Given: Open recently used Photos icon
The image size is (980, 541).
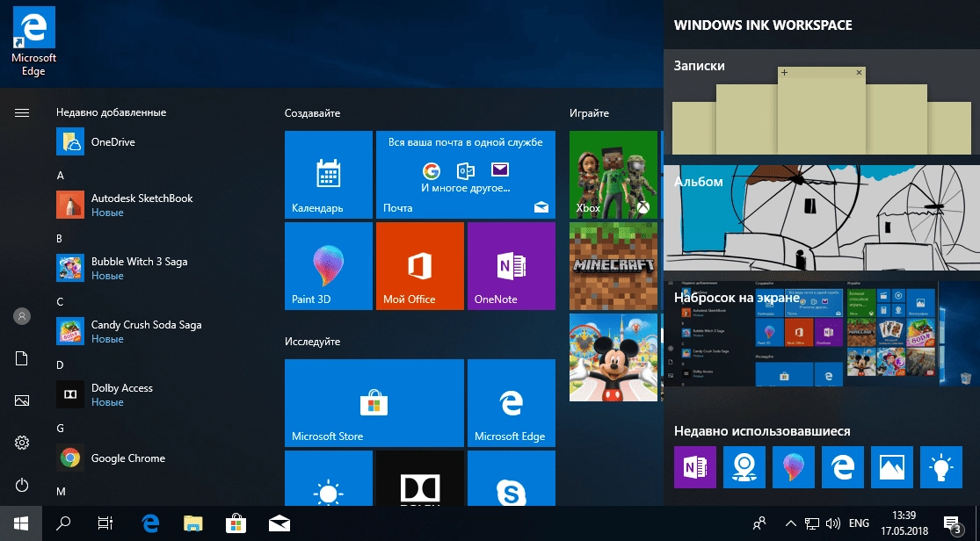Looking at the screenshot, I should coord(892,467).
